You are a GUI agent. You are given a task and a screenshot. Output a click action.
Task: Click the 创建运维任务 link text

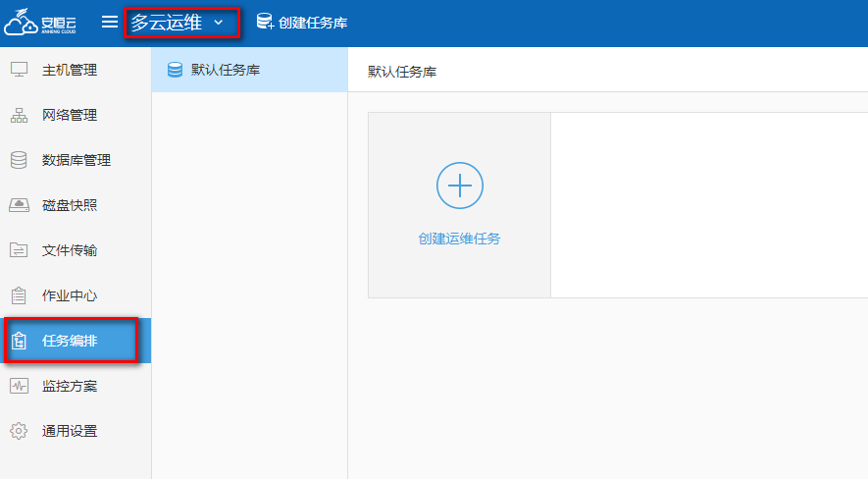pyautogui.click(x=459, y=239)
